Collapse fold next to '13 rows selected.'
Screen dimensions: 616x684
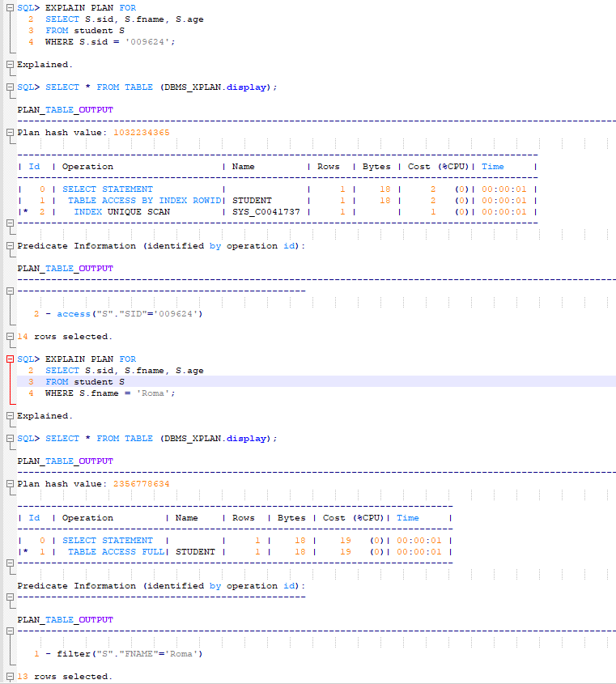(x=10, y=677)
